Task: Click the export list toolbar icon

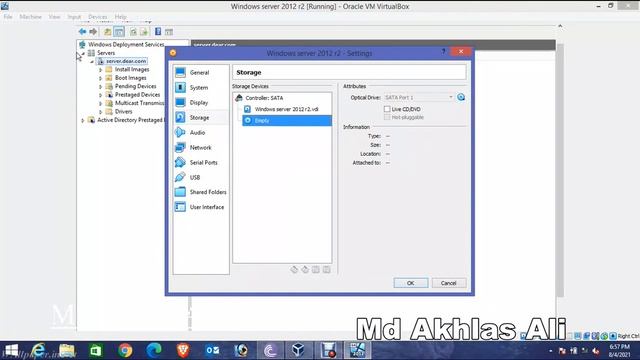Action: [144, 31]
